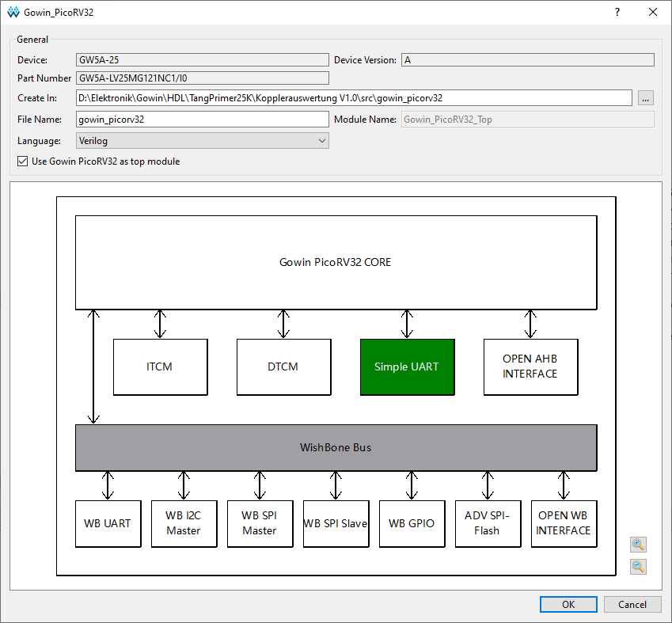This screenshot has height=623, width=672.
Task: Select the Gowin PicoRV32 CORE block
Action: 336,262
